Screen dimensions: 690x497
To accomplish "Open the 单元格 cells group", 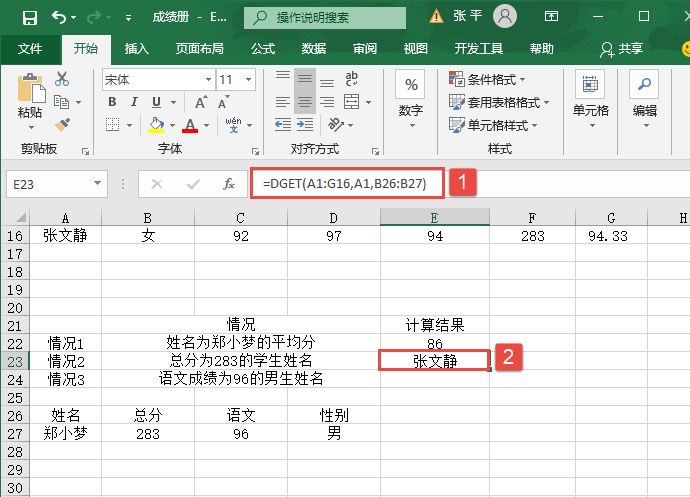I will click(591, 100).
